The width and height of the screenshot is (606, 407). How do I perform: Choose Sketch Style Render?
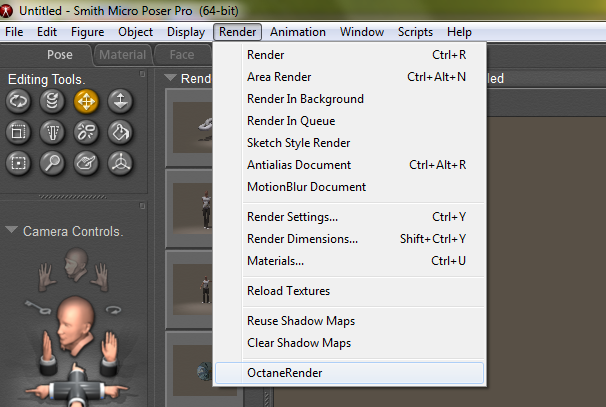point(349,143)
